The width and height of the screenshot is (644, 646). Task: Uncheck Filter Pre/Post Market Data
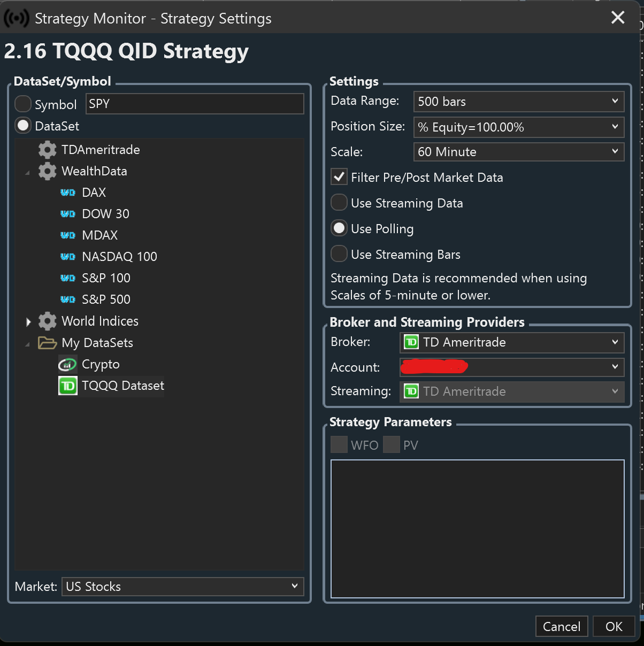[x=339, y=177]
